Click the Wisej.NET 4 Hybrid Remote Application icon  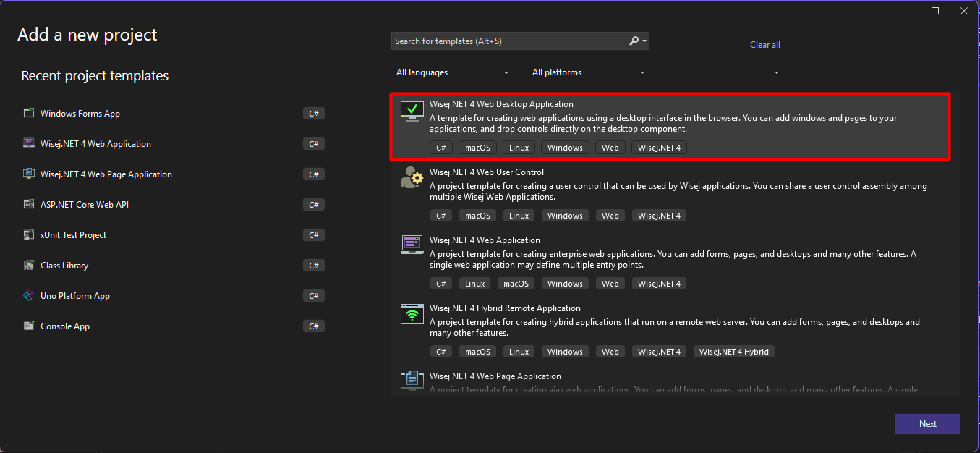pos(412,314)
